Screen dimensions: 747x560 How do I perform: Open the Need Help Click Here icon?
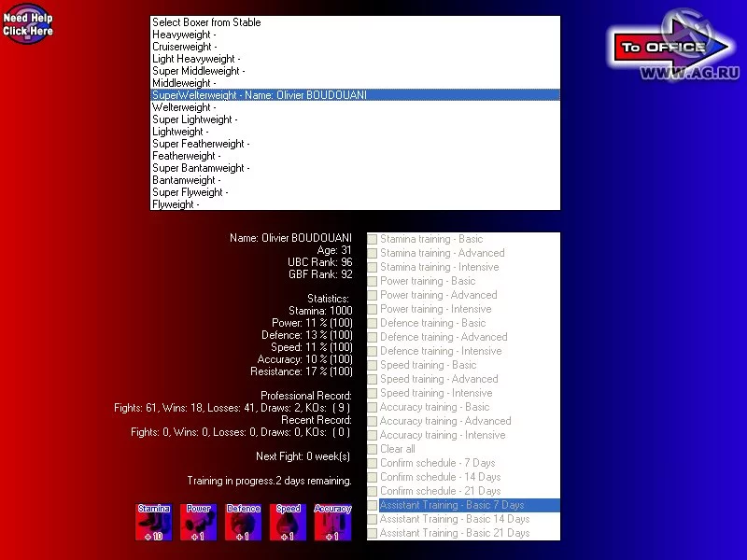pos(28,24)
